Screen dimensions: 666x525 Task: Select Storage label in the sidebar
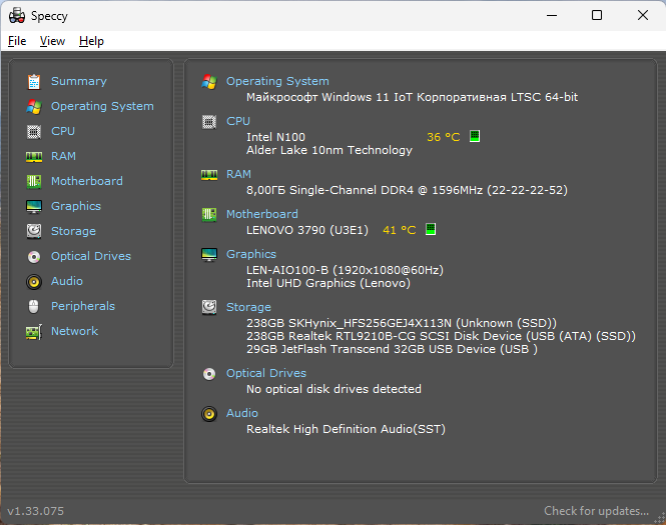coord(73,231)
